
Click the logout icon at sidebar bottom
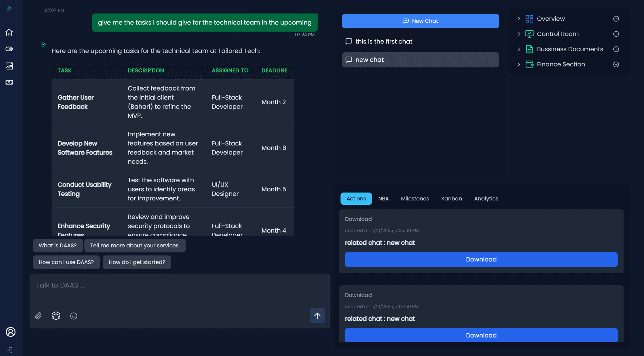(x=9, y=350)
